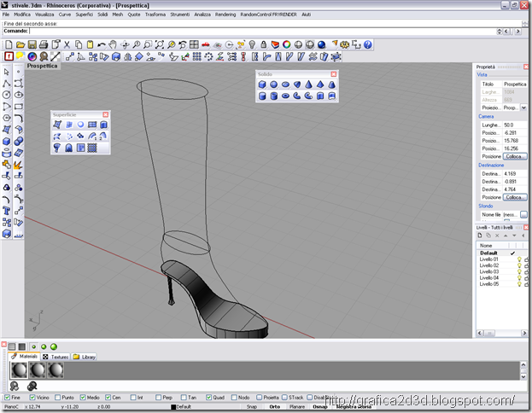Select the Cylinder tool in Solido palette
Screen dimensions: 532x413
[x=262, y=96]
